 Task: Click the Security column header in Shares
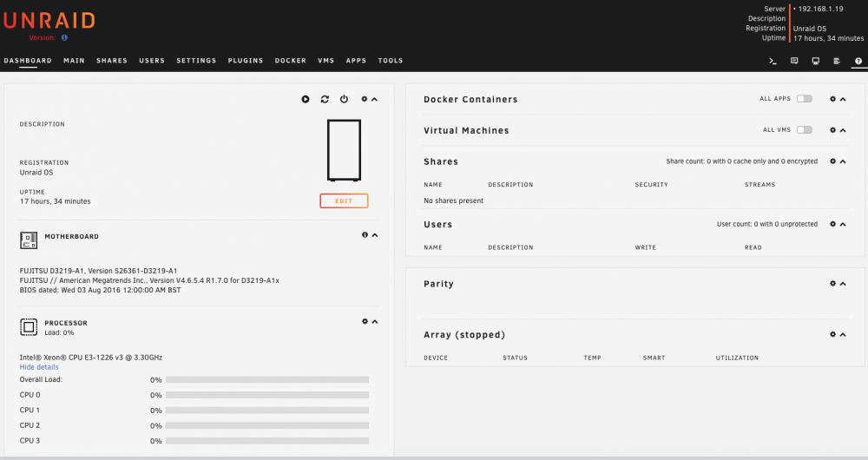point(652,185)
